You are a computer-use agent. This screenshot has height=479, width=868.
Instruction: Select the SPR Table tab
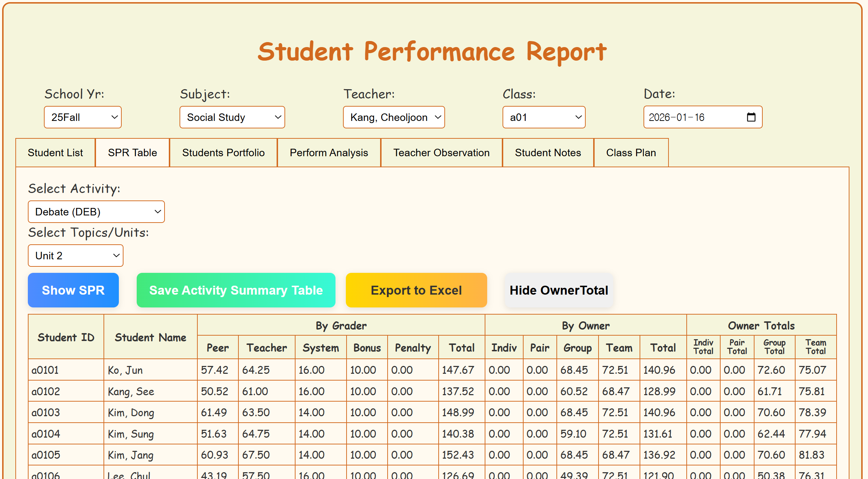132,153
